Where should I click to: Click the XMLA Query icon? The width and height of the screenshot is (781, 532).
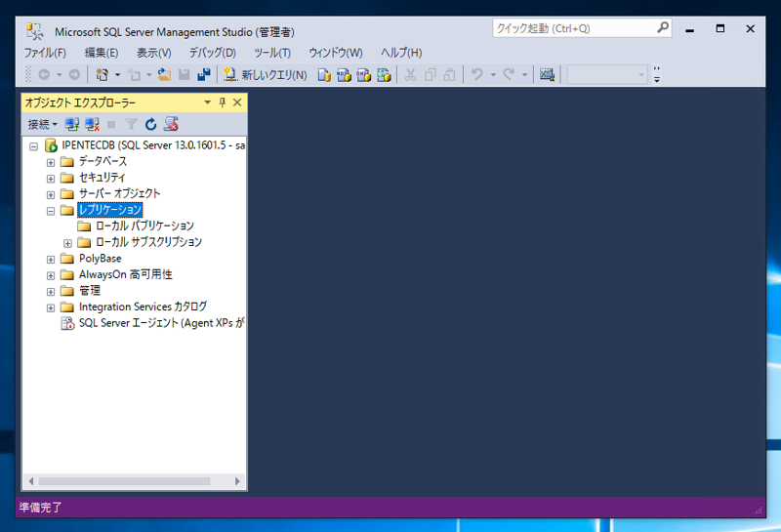tap(384, 75)
